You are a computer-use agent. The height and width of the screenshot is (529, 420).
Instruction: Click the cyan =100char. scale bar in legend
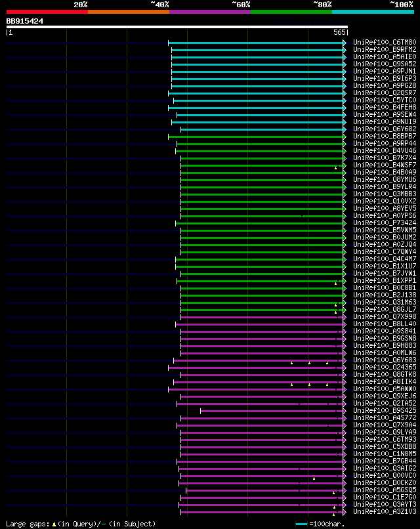[x=301, y=524]
